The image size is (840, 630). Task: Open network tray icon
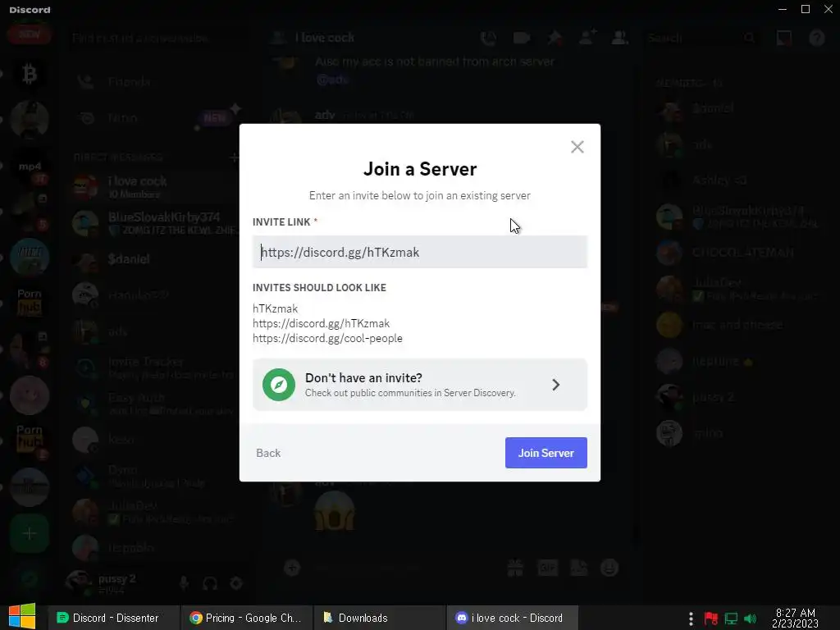tap(731, 619)
